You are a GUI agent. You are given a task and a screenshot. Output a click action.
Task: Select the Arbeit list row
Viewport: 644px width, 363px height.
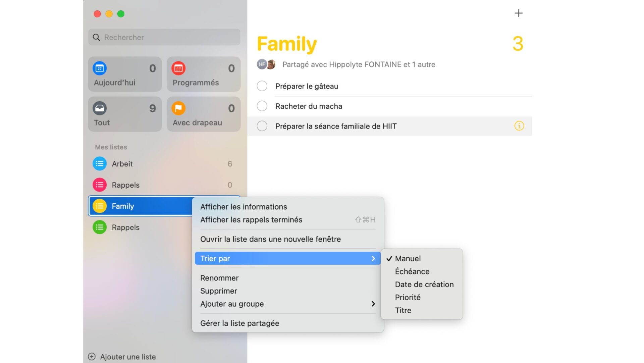pyautogui.click(x=164, y=164)
